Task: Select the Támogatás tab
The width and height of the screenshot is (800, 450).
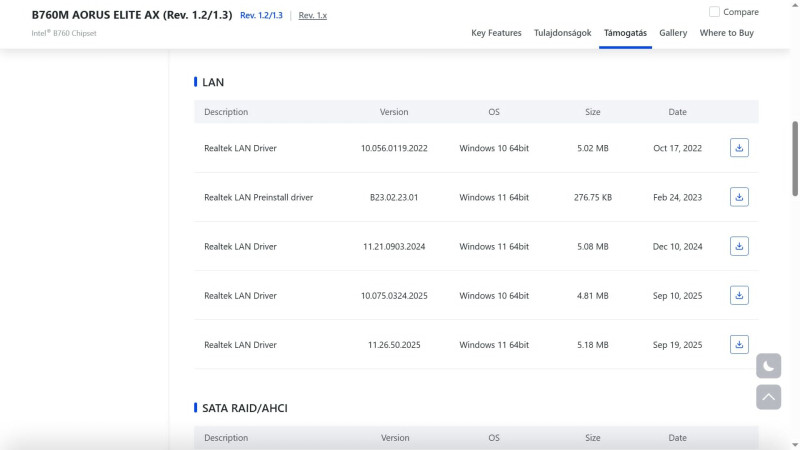Action: tap(625, 33)
